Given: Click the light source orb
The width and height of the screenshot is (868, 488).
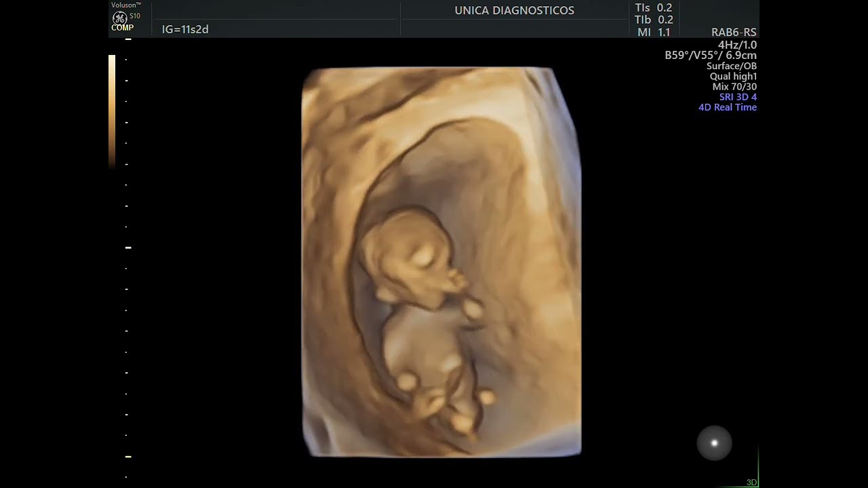Looking at the screenshot, I should [x=715, y=443].
